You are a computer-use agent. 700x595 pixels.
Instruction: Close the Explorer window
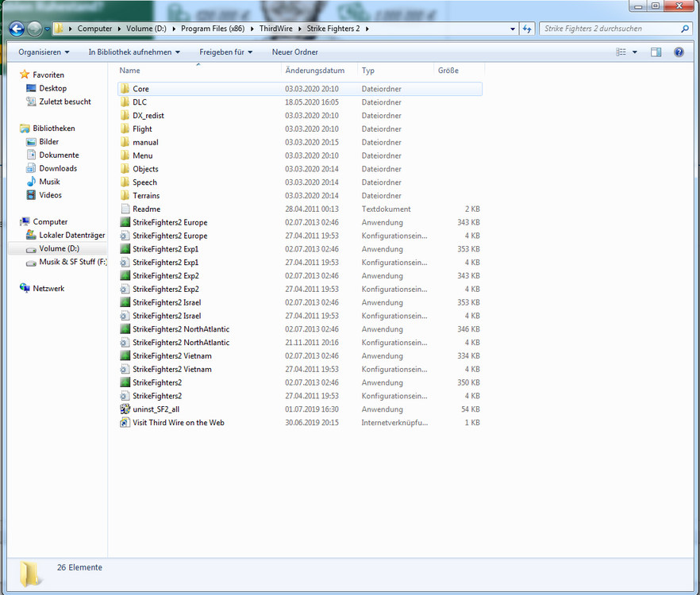(x=679, y=6)
